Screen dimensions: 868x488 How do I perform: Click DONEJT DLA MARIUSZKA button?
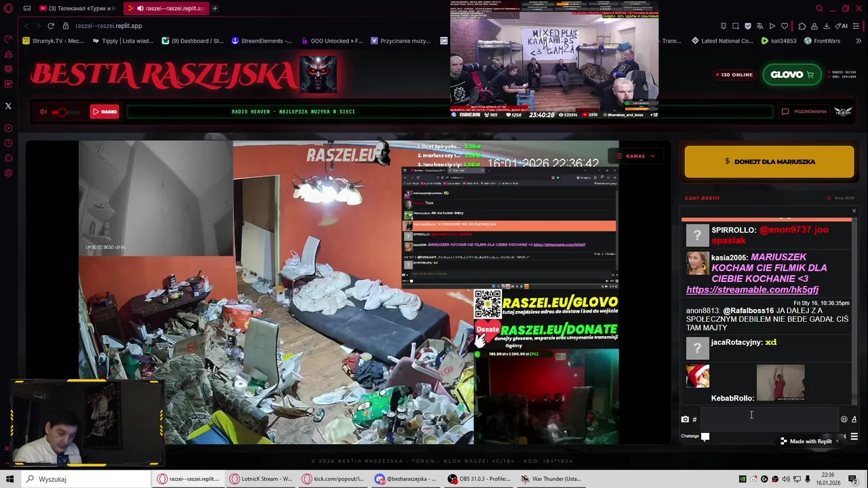point(769,161)
